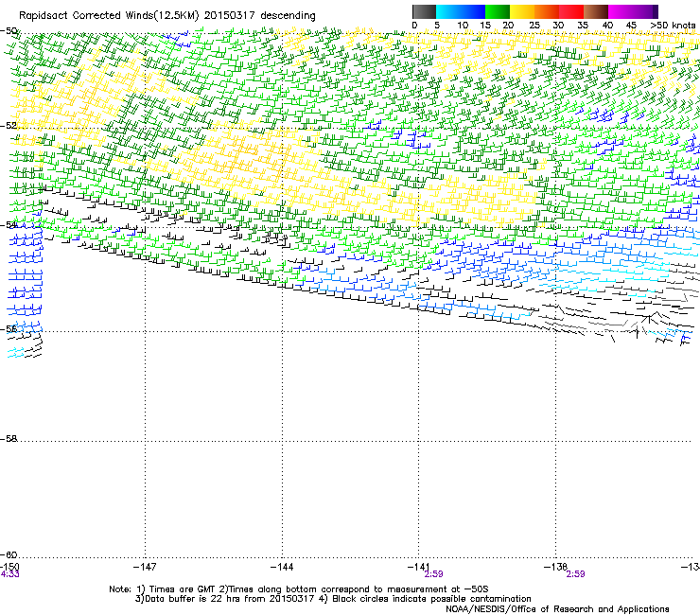700x615 pixels.
Task: Click the -52 latitude axis label
Action: (9, 126)
